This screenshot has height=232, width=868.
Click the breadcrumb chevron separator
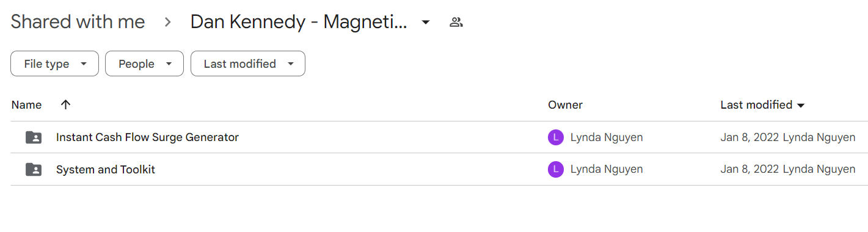pyautogui.click(x=167, y=23)
